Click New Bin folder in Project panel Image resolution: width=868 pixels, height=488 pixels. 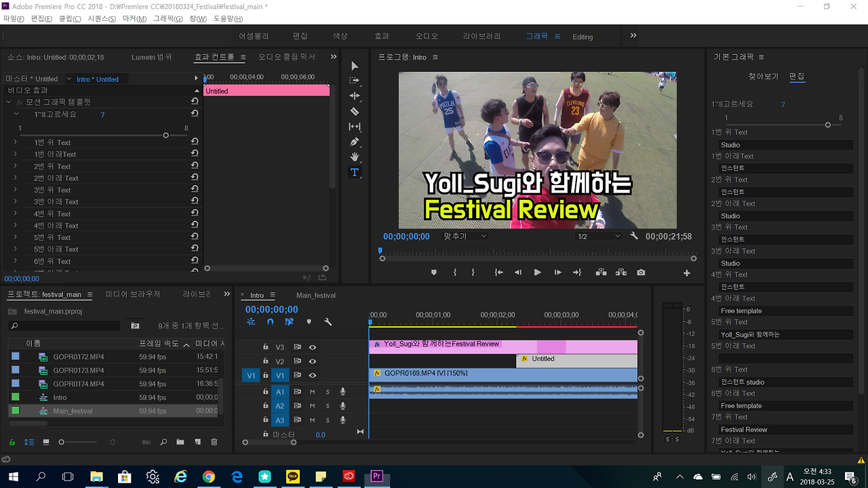point(180,442)
